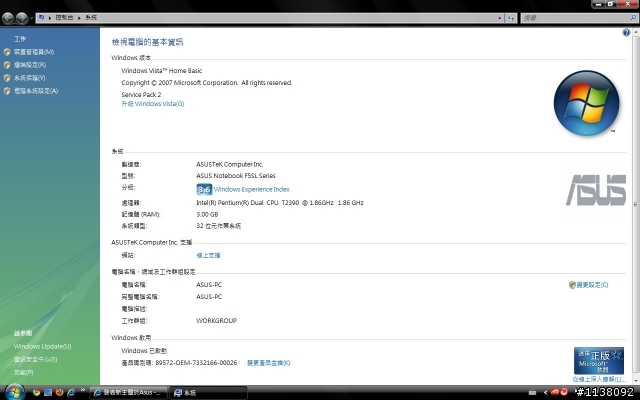Click the magnifier search icon
This screenshot has height=400, width=640.
[633, 18]
